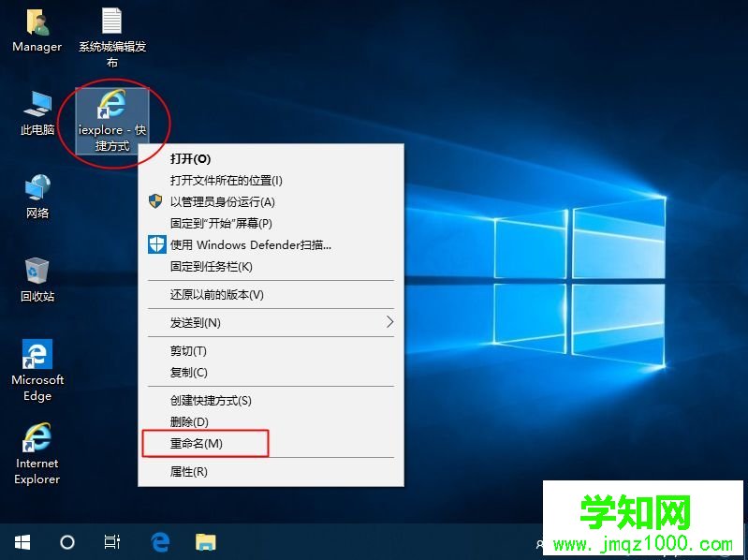
Task: Choose 创建快捷方式(S) menu entry
Action: pyautogui.click(x=271, y=400)
